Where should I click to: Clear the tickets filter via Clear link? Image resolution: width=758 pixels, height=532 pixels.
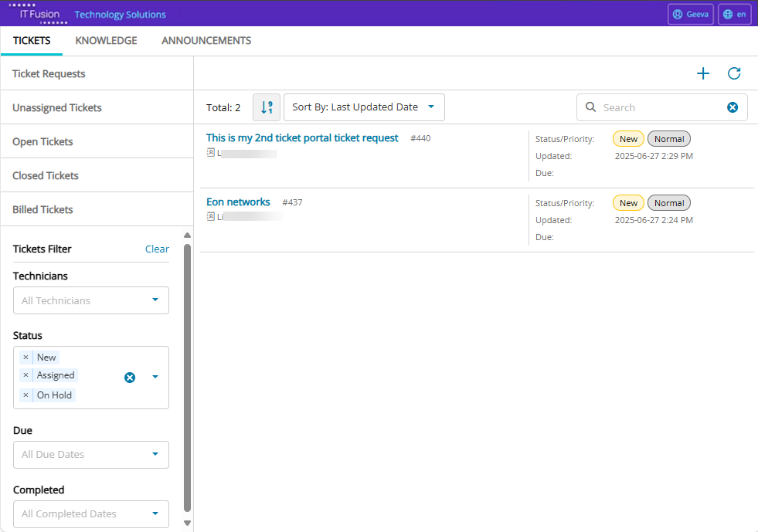coord(157,249)
